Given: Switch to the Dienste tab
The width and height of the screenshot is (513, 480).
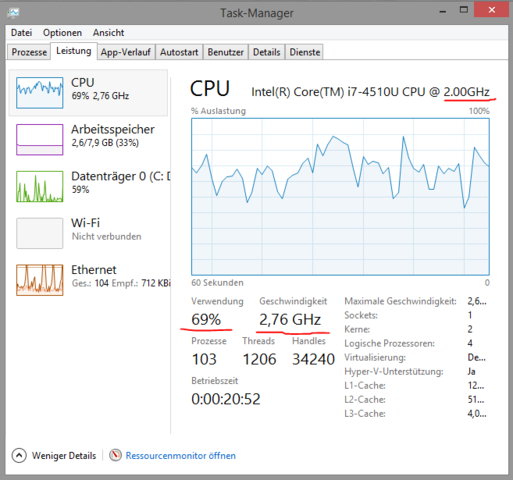Looking at the screenshot, I should 305,52.
